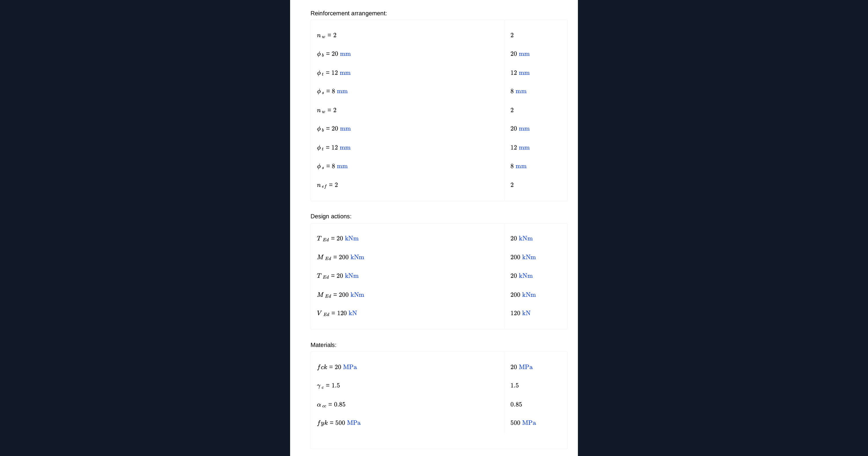868x456 pixels.
Task: Click the second φ_t = 12 mm expression
Action: coord(333,148)
